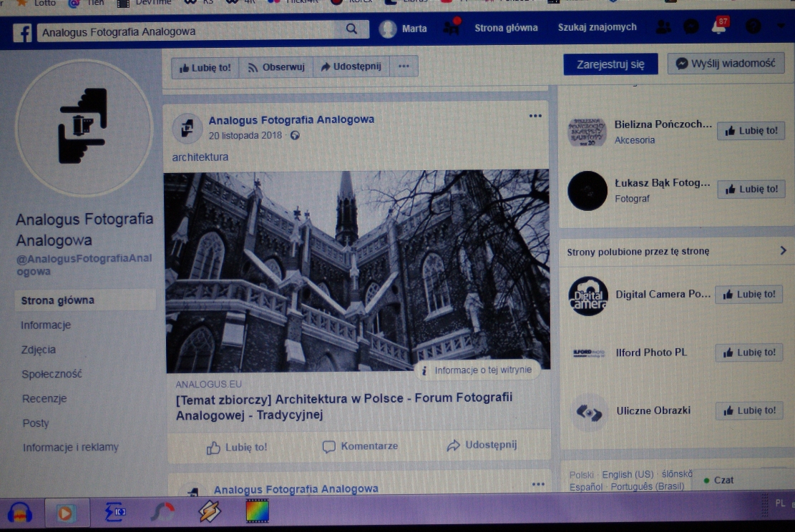The image size is (795, 532).
Task: Expand 'Strony polubione przez tę stronę' chevron
Action: [782, 251]
